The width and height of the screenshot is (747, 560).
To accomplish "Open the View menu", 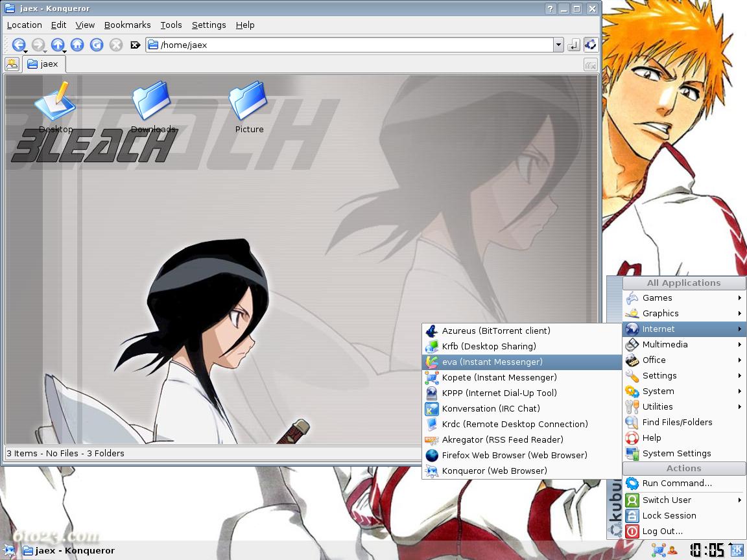I will (85, 25).
